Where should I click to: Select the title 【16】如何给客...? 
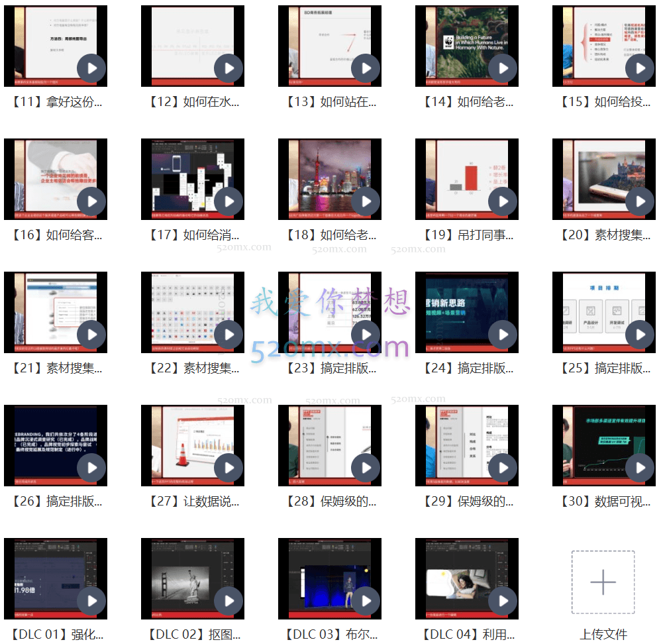pos(56,235)
